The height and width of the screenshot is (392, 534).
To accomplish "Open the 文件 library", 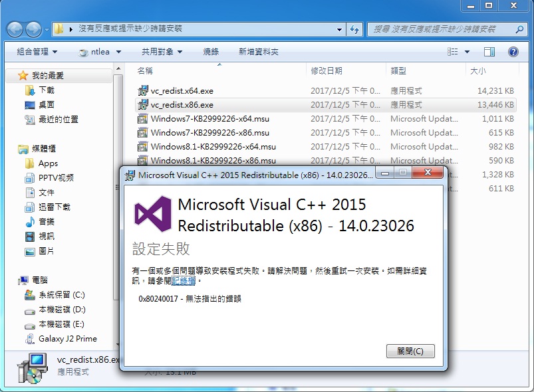I will (x=47, y=193).
